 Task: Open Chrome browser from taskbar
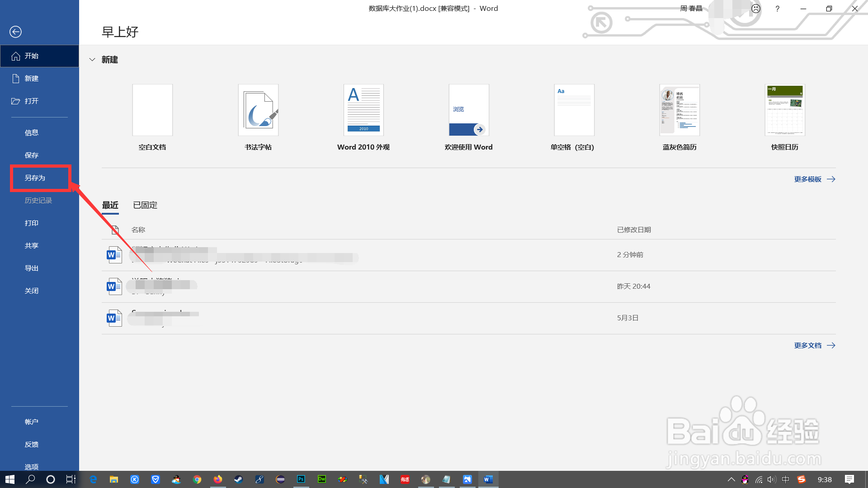click(197, 479)
